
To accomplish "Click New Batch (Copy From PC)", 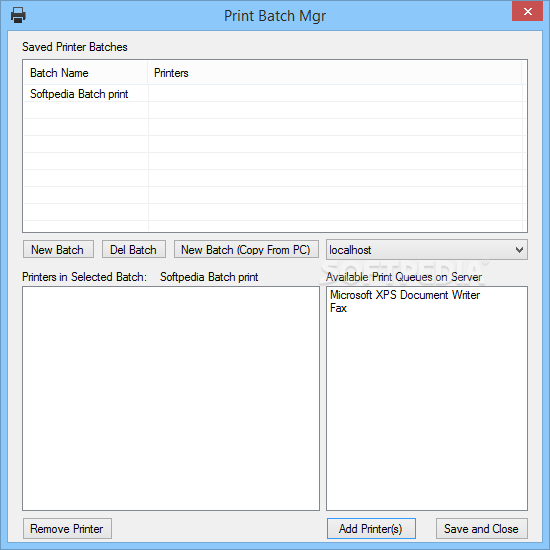I will pos(246,249).
